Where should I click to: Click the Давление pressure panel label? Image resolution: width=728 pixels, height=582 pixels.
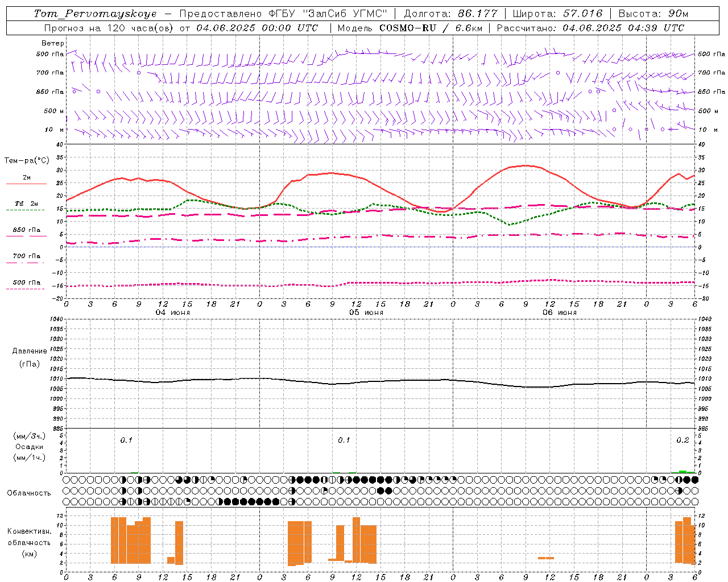[x=30, y=351]
